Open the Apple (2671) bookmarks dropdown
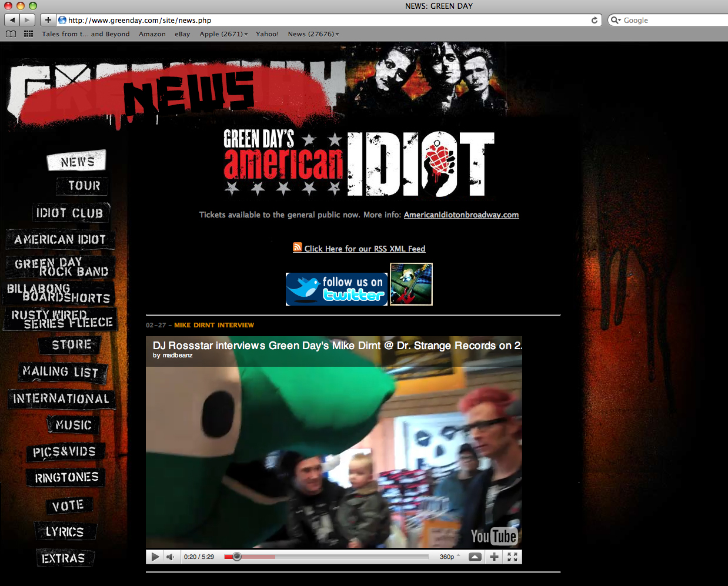 [x=223, y=34]
